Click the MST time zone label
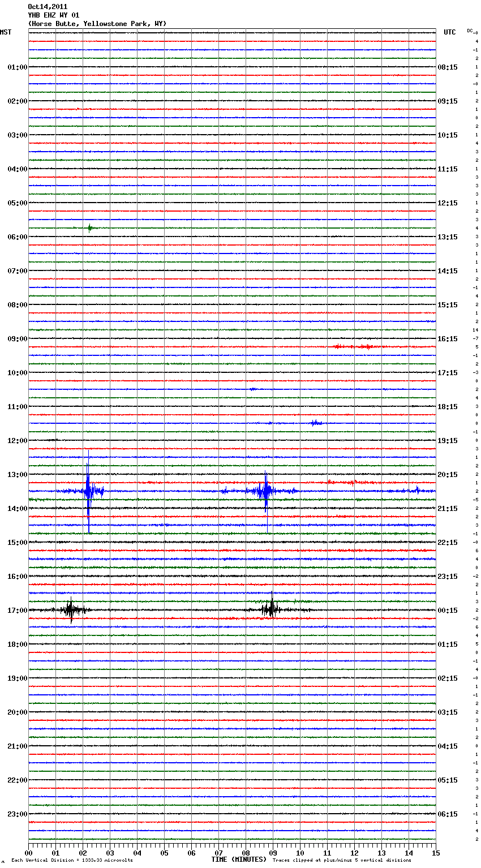The height and width of the screenshot is (868, 481). [6, 32]
